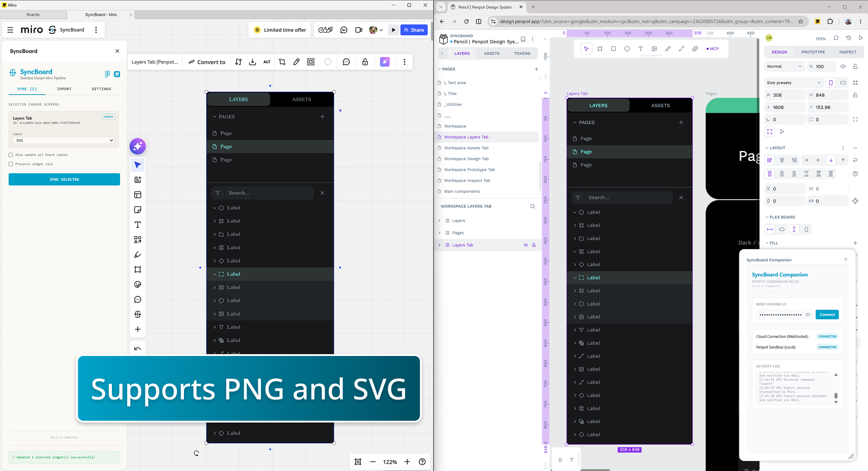The height and width of the screenshot is (471, 868).
Task: Toggle layer visibility eye in Design panel
Action: pos(843,67)
